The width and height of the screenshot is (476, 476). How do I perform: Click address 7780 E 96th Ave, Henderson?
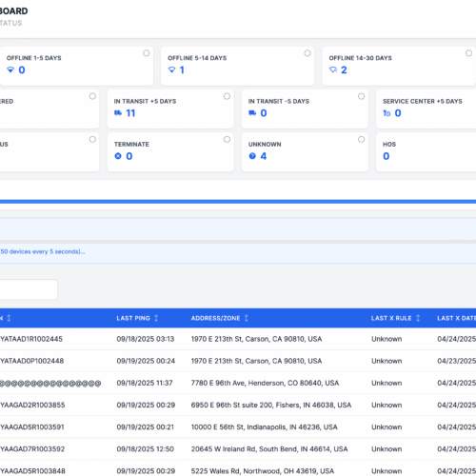pos(265,383)
